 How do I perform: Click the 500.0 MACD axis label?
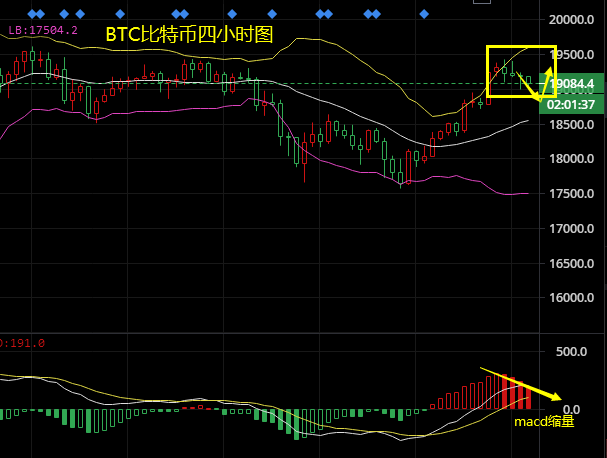coord(571,352)
